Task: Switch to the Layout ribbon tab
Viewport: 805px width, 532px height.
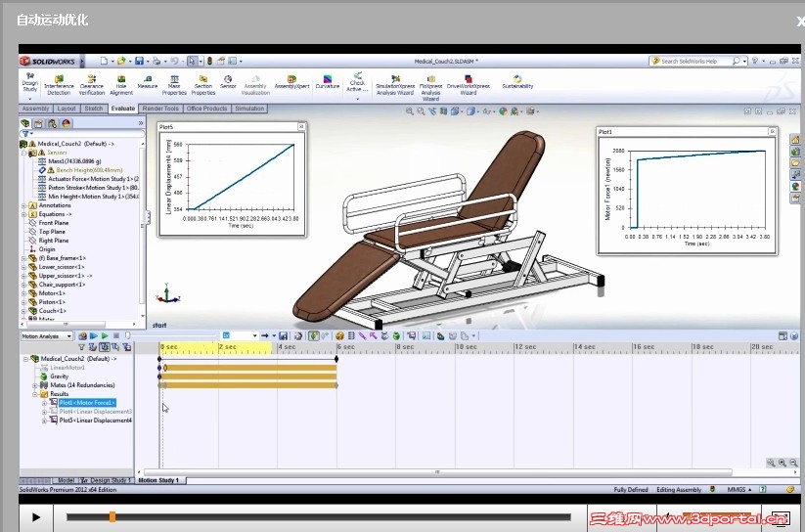Action: coord(67,109)
